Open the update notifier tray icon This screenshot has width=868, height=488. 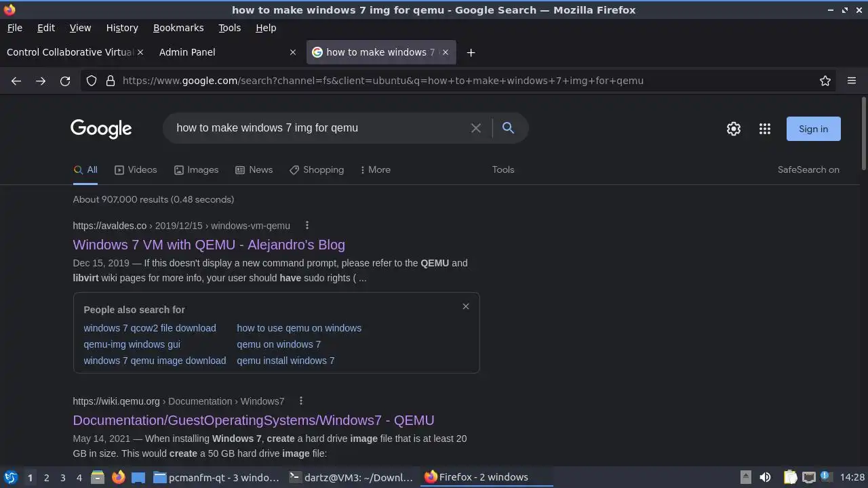pyautogui.click(x=825, y=476)
